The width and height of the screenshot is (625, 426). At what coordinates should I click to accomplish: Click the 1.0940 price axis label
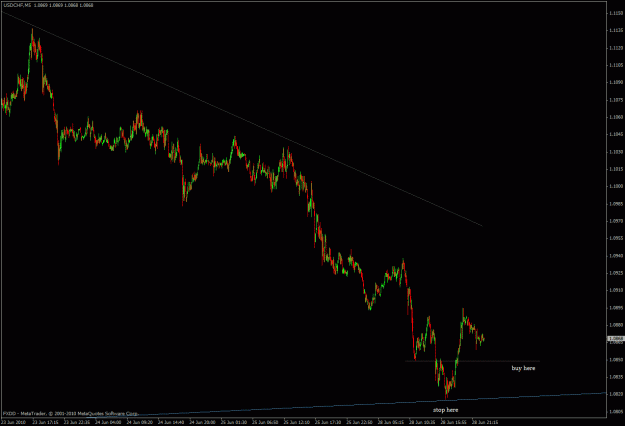coord(616,256)
